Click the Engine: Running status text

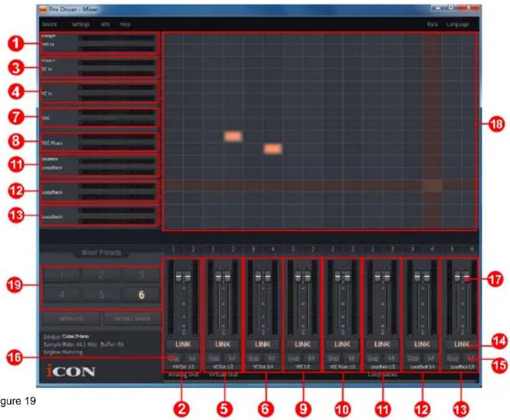63,352
